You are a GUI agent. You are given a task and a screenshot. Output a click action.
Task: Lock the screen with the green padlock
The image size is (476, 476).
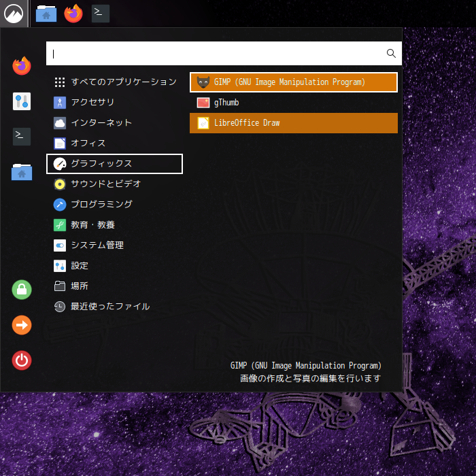coord(22,290)
